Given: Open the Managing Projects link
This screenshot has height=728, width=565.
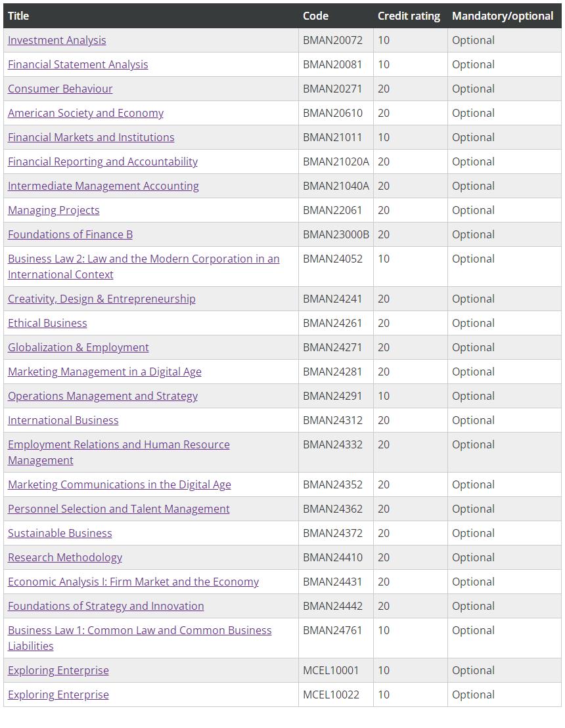Looking at the screenshot, I should tap(53, 210).
